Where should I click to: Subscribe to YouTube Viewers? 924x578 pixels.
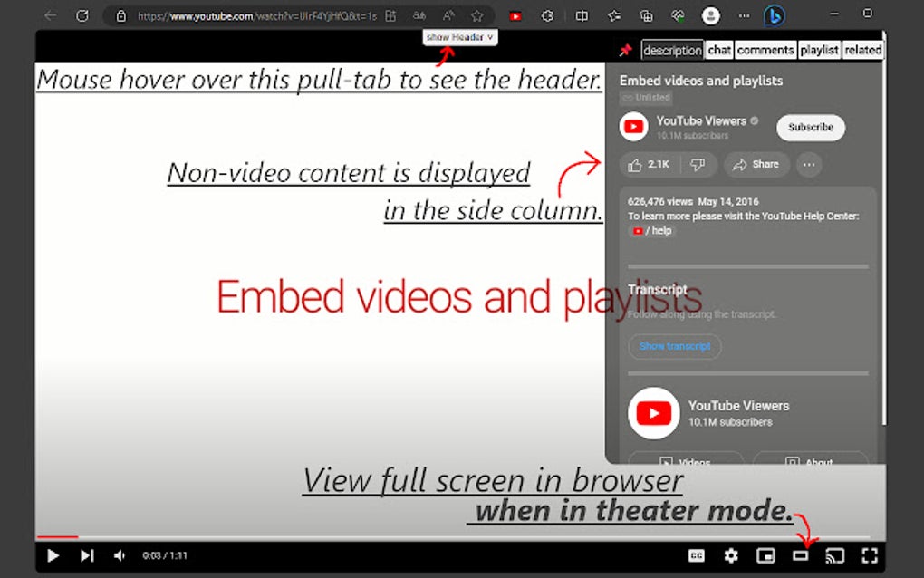pos(810,128)
